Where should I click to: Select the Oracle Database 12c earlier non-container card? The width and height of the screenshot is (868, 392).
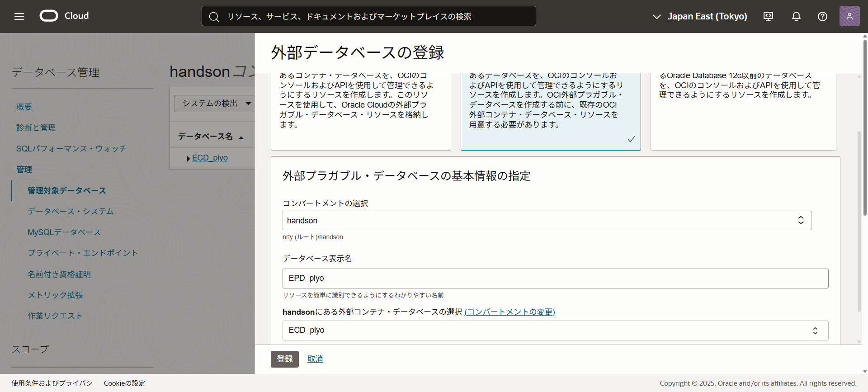click(743, 111)
